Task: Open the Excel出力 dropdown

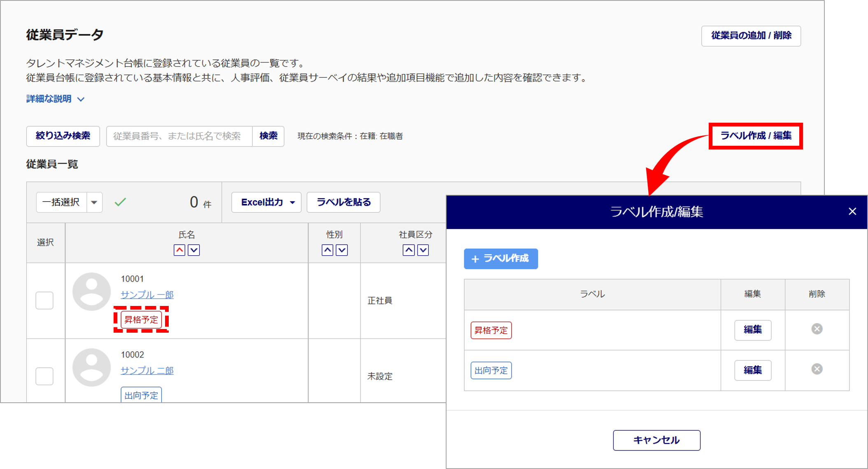Action: (266, 202)
